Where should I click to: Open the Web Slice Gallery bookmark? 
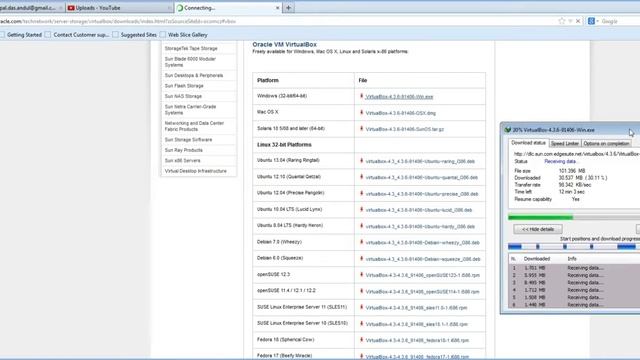(184, 35)
